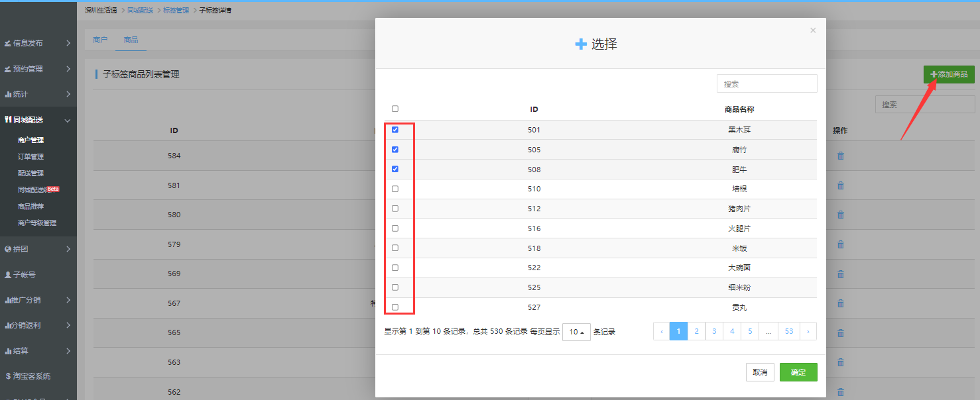Close the 选择 dialog with the X icon
Image resolution: width=980 pixels, height=400 pixels.
[x=813, y=30]
